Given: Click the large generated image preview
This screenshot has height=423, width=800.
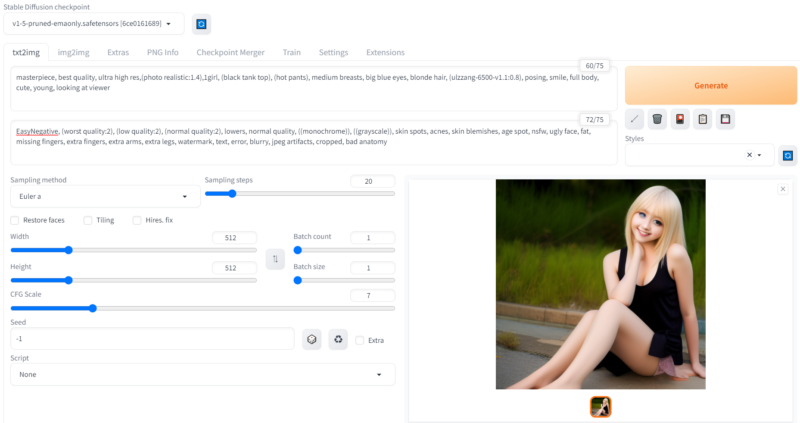Looking at the screenshot, I should click(x=601, y=284).
